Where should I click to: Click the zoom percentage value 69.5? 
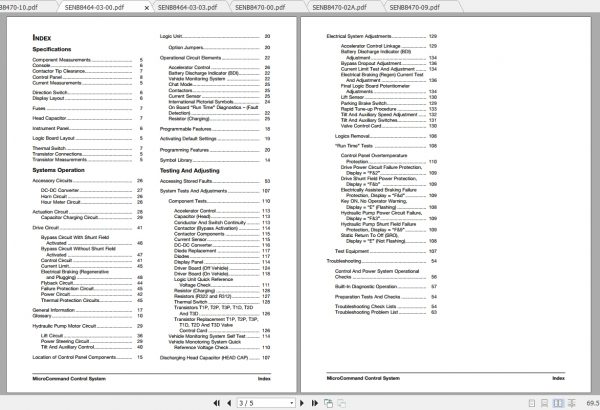pos(593,403)
